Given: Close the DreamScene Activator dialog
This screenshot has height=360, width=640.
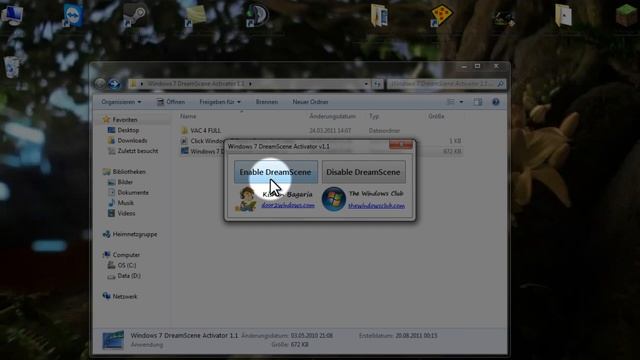Looking at the screenshot, I should point(401,144).
